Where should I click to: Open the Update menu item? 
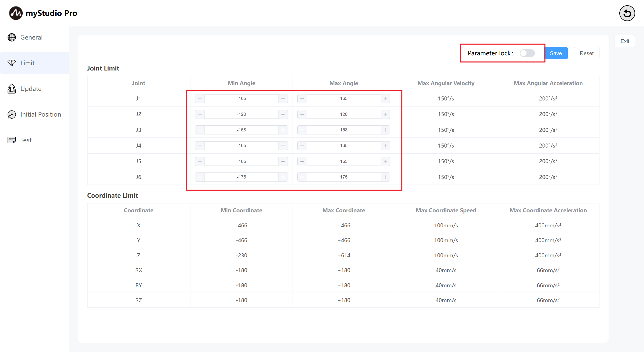click(31, 89)
